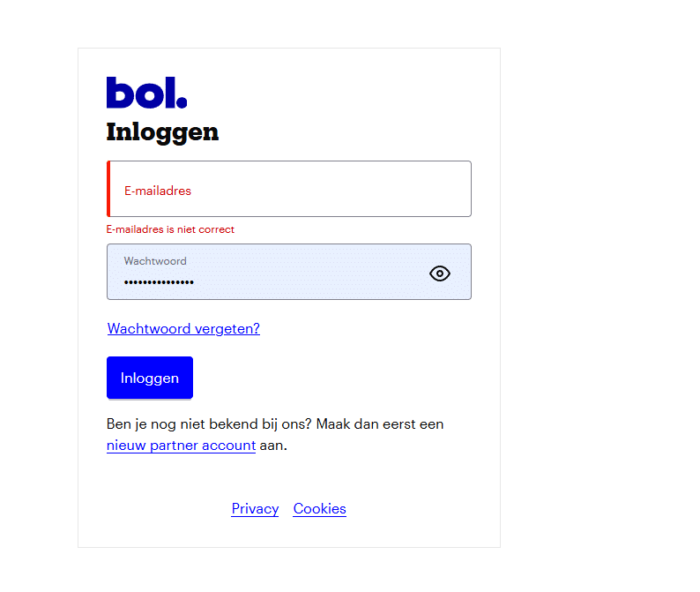This screenshot has height=592, width=700.
Task: Open the Wachtwoord vergeten? link
Action: coord(183,328)
